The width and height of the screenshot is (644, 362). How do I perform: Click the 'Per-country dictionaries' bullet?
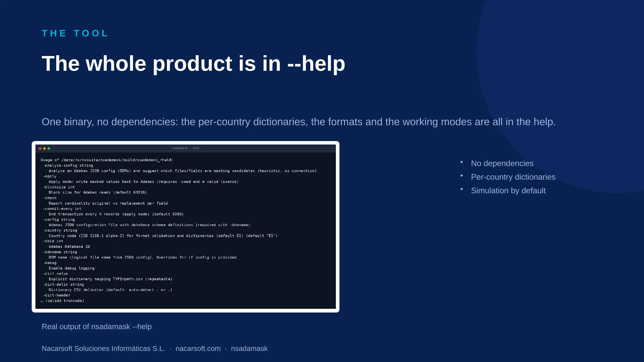click(x=513, y=177)
